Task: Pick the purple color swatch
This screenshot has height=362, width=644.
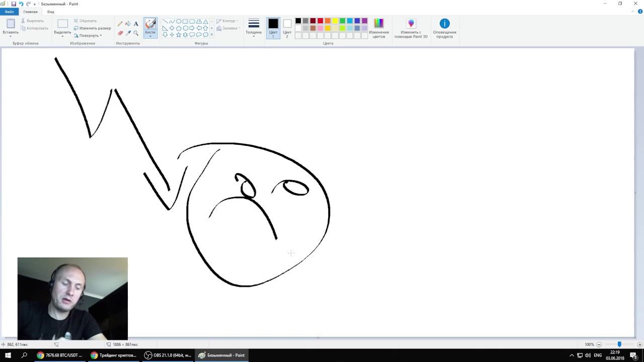Action: [364, 21]
